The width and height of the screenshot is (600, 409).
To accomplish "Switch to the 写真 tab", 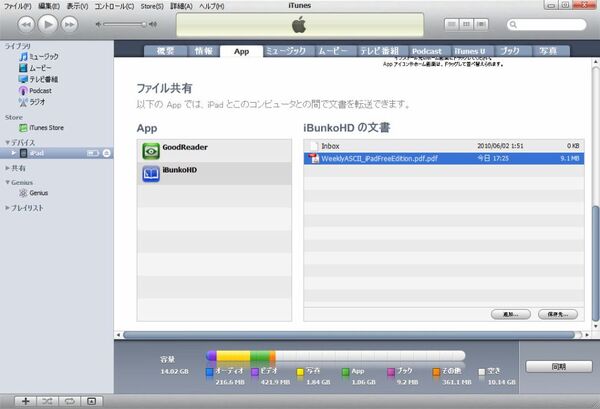I will (548, 51).
